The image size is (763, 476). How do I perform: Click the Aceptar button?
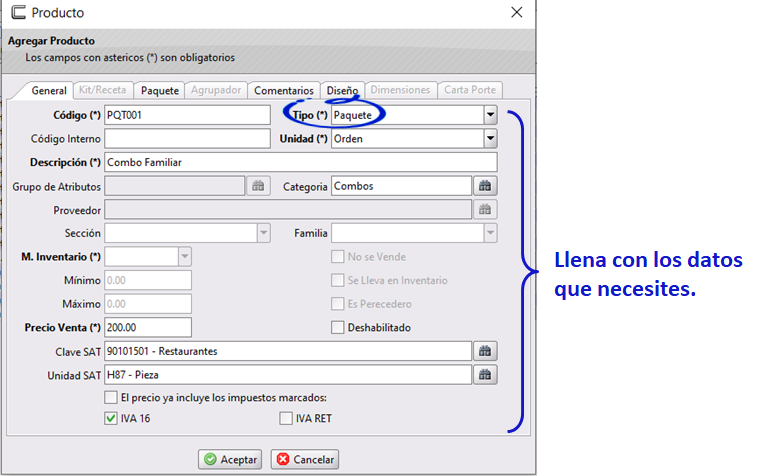(x=230, y=459)
